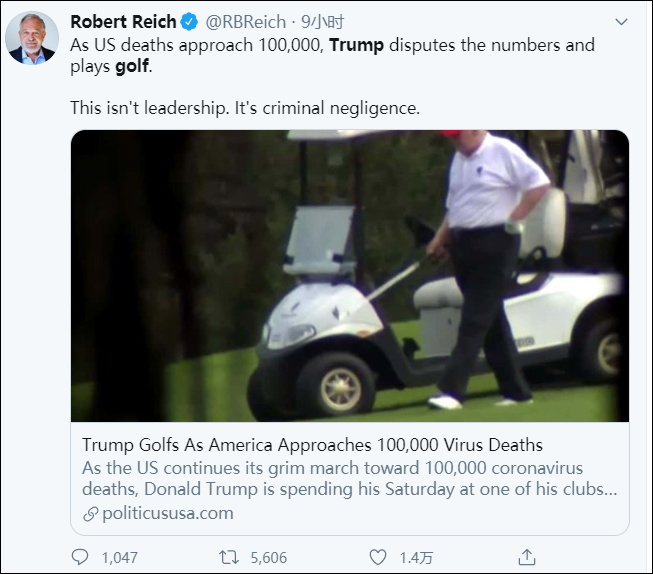
Task: Click the article description under the headline
Action: 347,479
